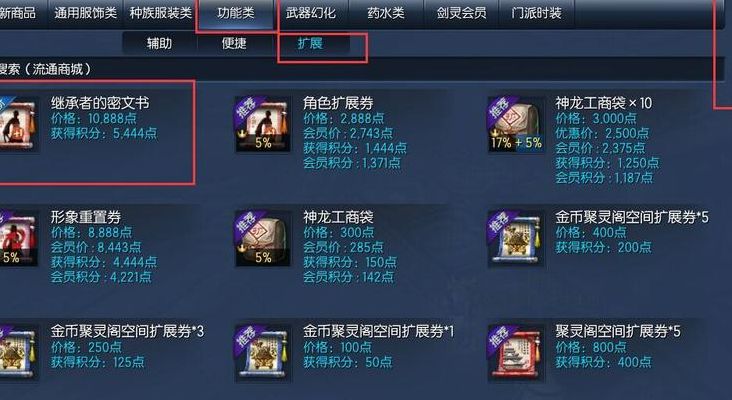Image resolution: width=732 pixels, height=400 pixels.
Task: Open the 门派时装 tab
Action: pos(536,13)
